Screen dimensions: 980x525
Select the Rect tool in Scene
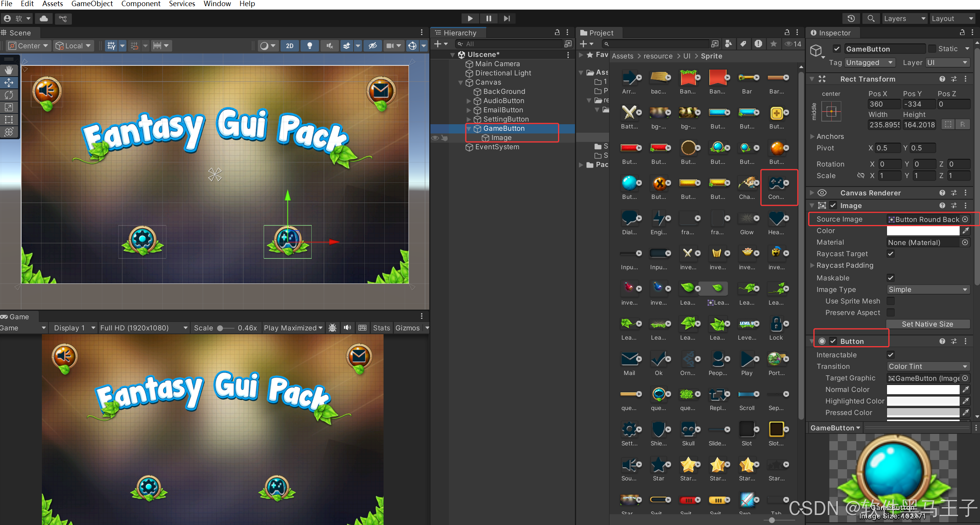pyautogui.click(x=9, y=120)
